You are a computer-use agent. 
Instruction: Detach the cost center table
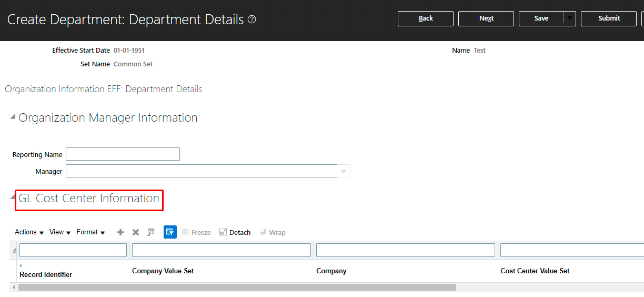(x=235, y=232)
